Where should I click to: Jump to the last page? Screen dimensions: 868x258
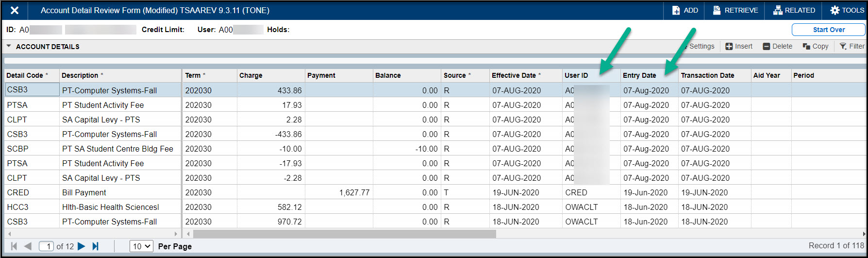[x=96, y=246]
